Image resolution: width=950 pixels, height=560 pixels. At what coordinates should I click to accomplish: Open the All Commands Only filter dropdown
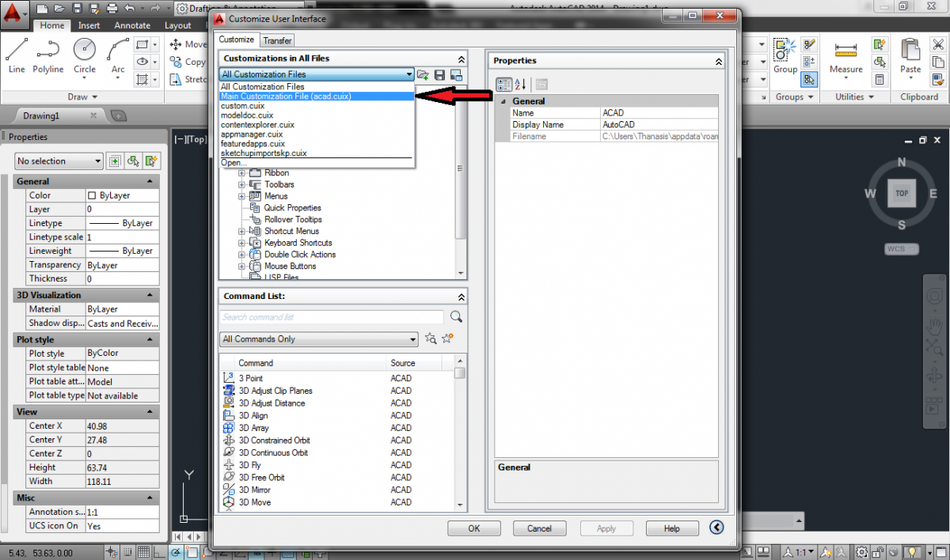318,339
